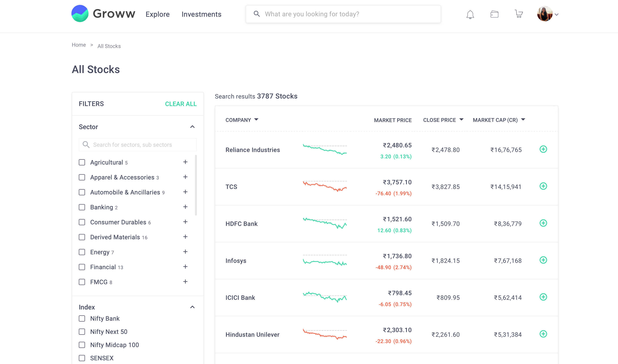Open the Explore menu

pos(157,14)
